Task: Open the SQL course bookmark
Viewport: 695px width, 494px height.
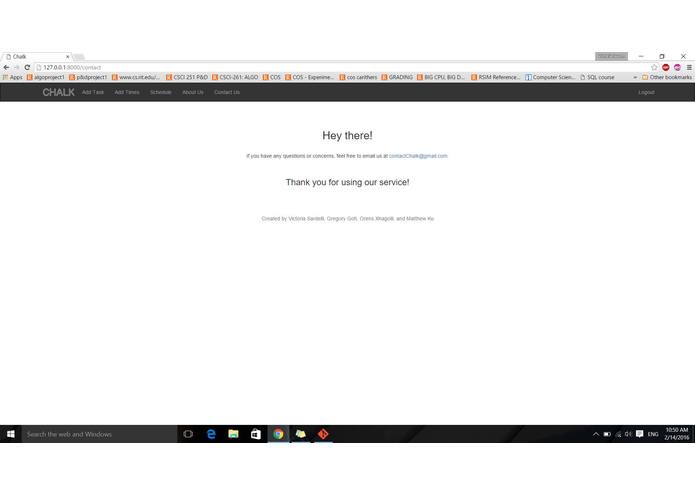Action: 597,77
